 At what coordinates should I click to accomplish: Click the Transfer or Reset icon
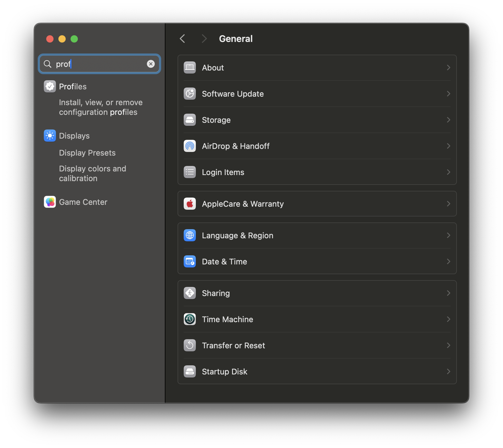tap(190, 345)
